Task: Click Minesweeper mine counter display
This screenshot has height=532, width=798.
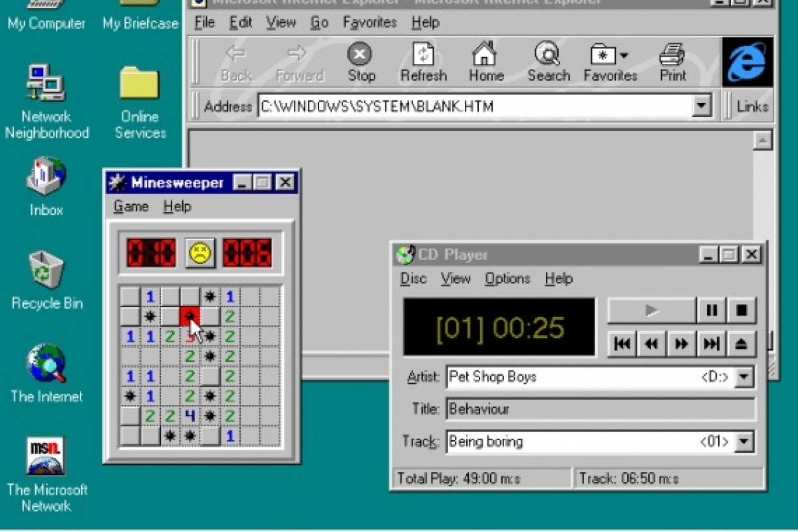Action: pos(151,253)
